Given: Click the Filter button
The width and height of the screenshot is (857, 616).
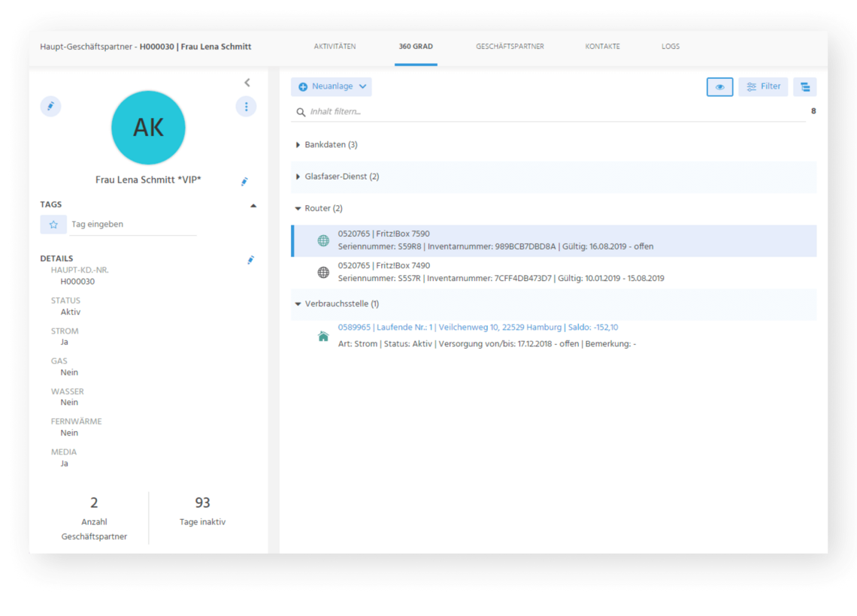Looking at the screenshot, I should tap(763, 87).
